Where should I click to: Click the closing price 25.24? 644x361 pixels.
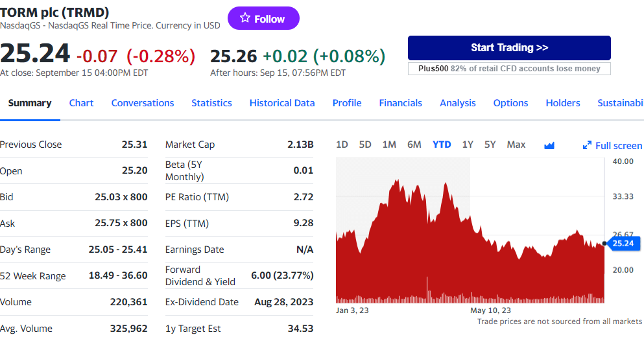[35, 54]
